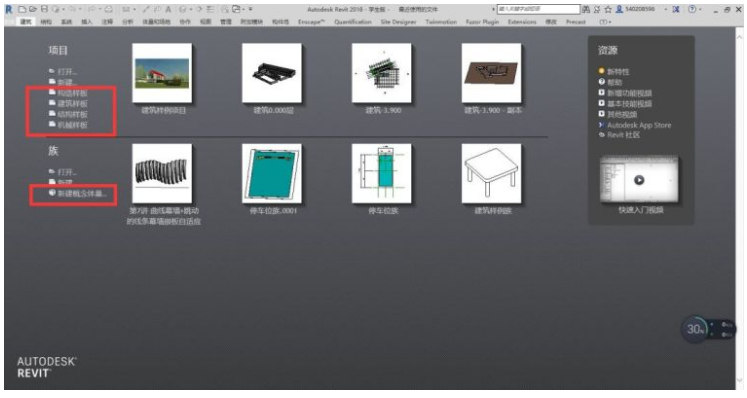Open the Fuzor Plugin ribbon tab
Image resolution: width=747 pixels, height=398 pixels.
point(482,22)
